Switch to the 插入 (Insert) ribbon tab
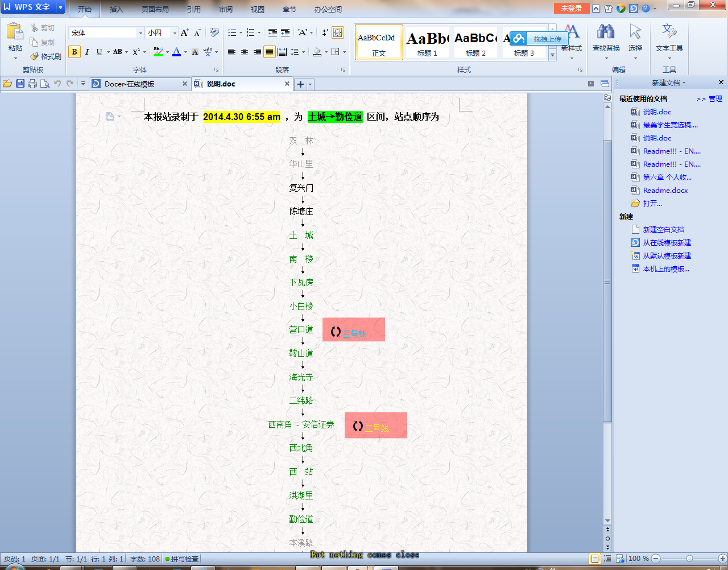The height and width of the screenshot is (570, 728). (x=116, y=9)
